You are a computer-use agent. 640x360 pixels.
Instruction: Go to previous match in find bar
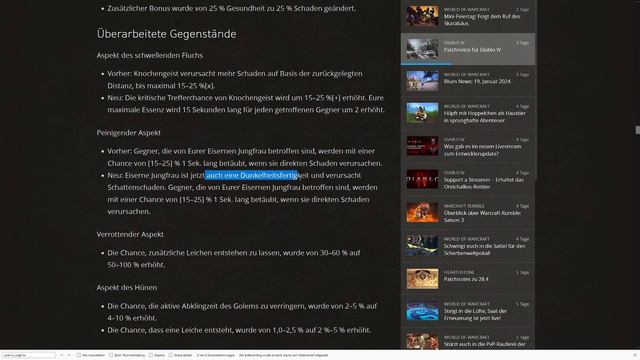62,355
